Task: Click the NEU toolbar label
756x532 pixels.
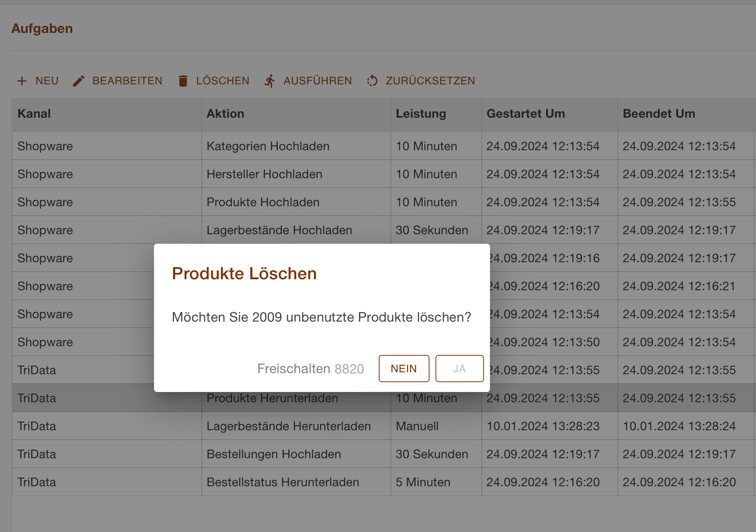Action: (47, 81)
